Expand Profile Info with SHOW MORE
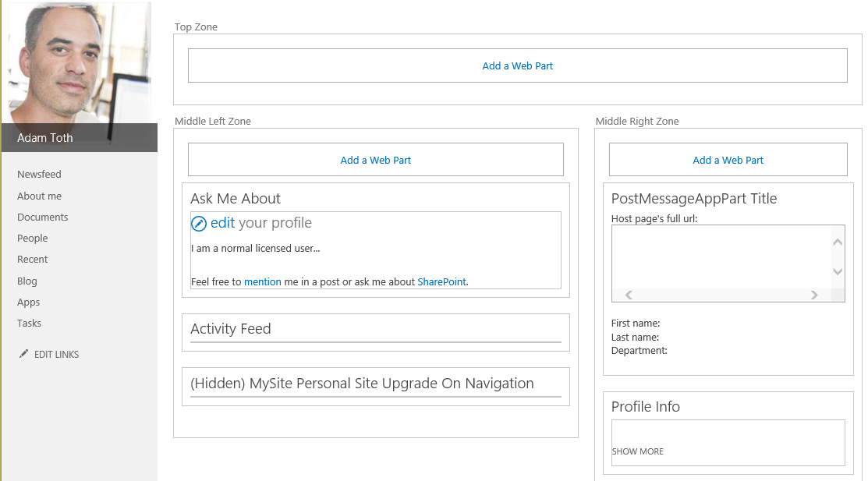868x481 pixels. (x=637, y=451)
